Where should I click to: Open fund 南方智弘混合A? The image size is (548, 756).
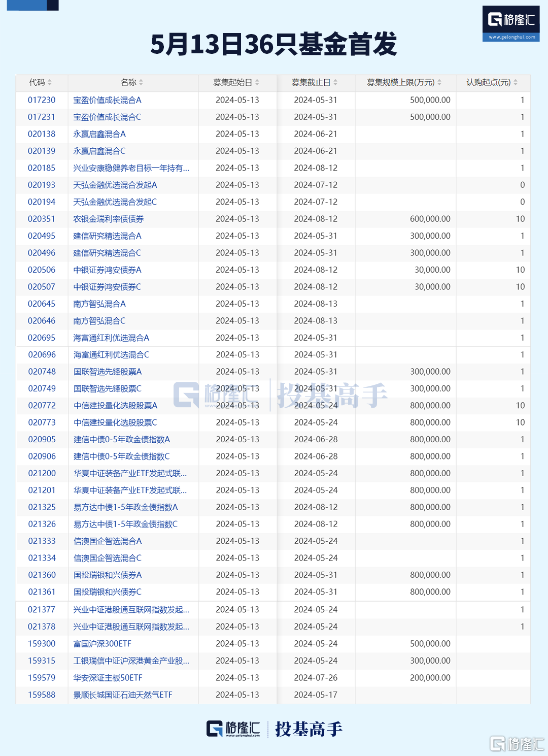99,304
